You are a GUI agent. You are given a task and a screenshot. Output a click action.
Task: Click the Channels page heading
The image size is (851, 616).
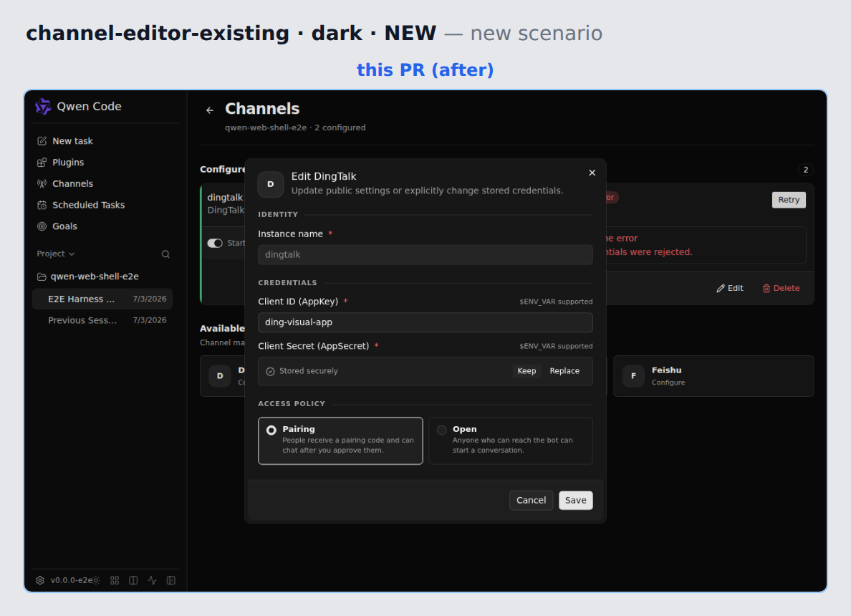[262, 109]
